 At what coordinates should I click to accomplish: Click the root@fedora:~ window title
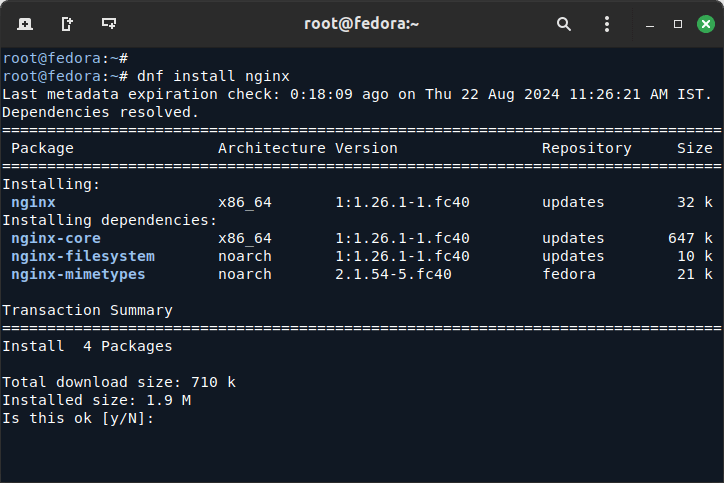[x=361, y=24]
